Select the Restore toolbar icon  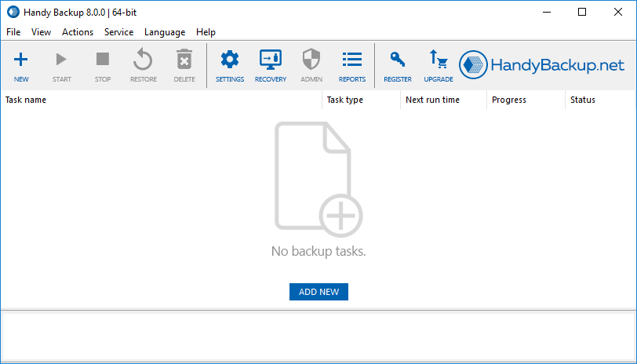coord(143,60)
